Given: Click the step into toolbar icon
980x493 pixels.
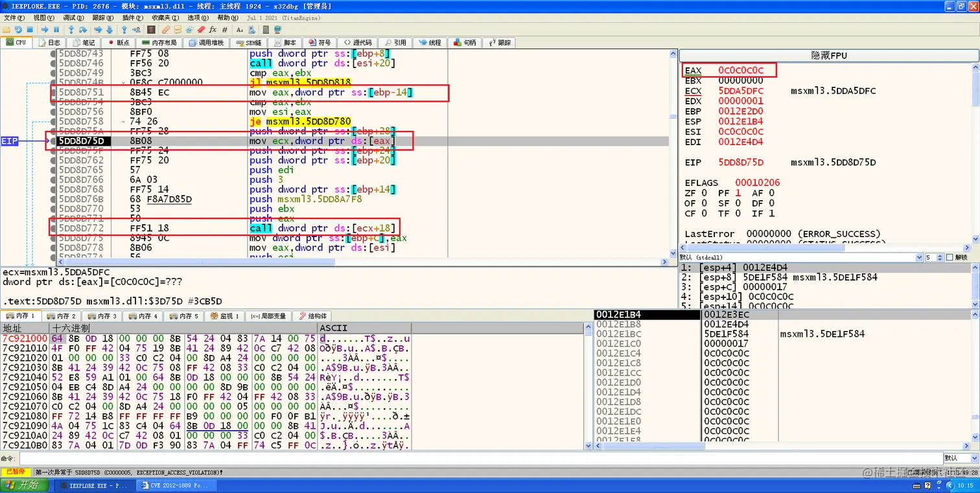Looking at the screenshot, I should pyautogui.click(x=71, y=30).
